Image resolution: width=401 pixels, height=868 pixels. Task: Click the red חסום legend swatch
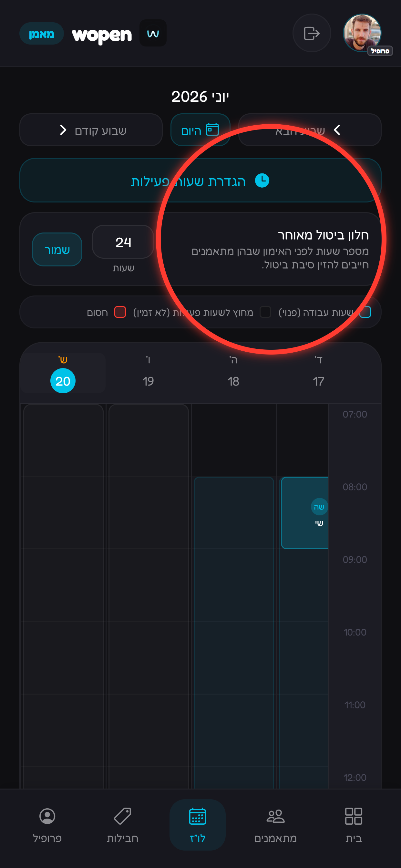click(120, 312)
